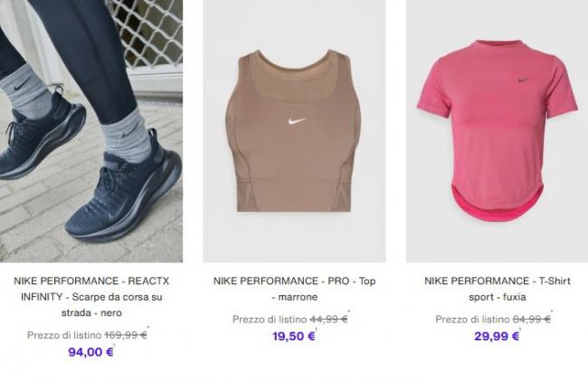
Task: Click the struck-through 44,99 € list price
Action: 328,320
